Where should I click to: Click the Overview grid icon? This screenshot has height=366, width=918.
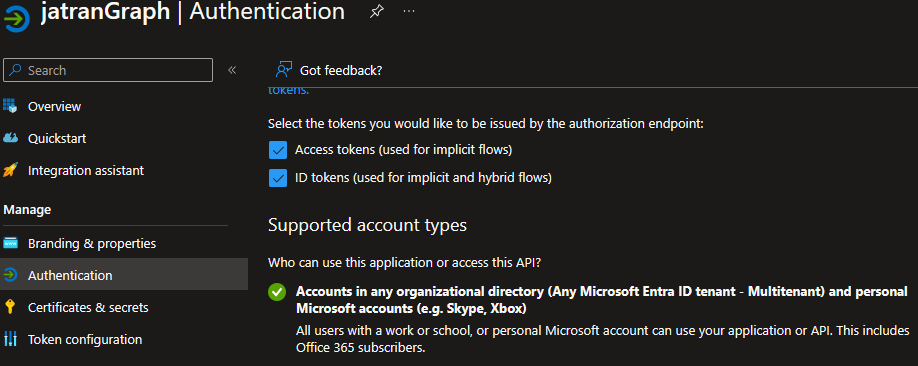pos(11,107)
